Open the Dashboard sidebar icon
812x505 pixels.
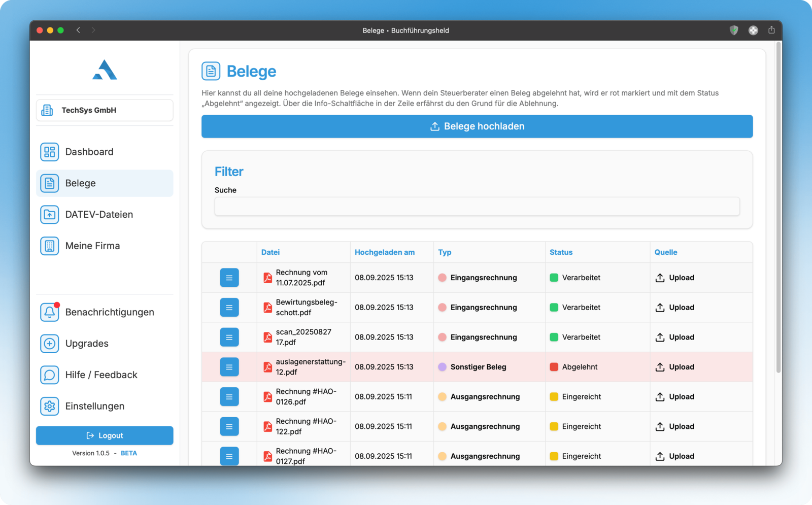point(49,152)
